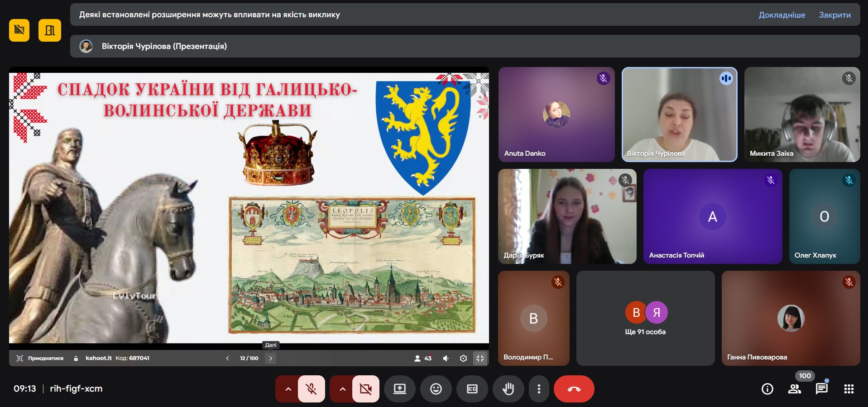The height and width of the screenshot is (407, 868).
Task: Go to the previous Kahoot slide
Action: click(227, 358)
